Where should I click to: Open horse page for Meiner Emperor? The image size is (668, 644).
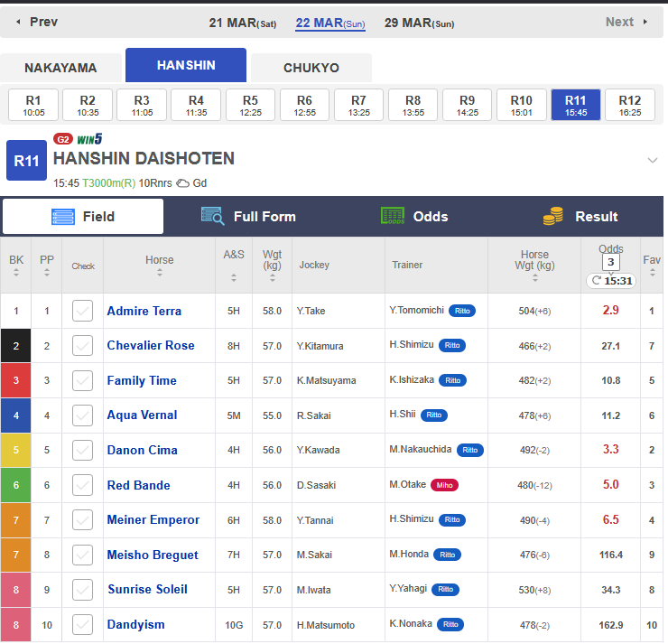(x=153, y=520)
